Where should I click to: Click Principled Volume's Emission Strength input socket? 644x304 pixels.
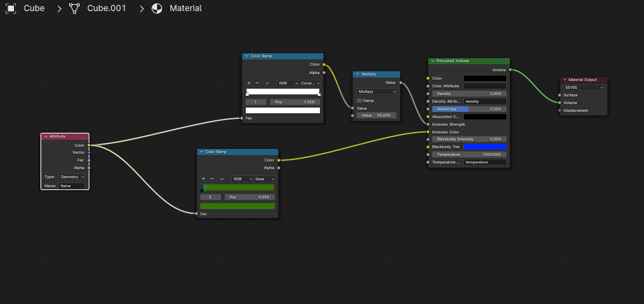(428, 124)
